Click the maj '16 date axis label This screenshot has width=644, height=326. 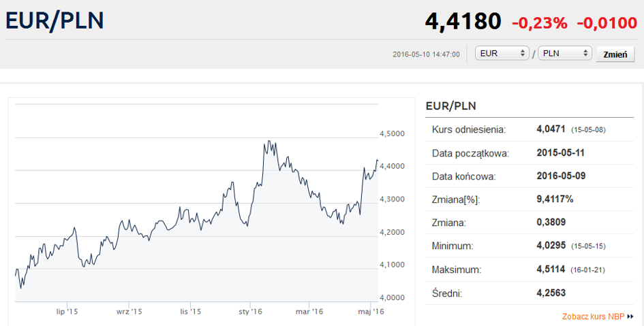point(371,312)
